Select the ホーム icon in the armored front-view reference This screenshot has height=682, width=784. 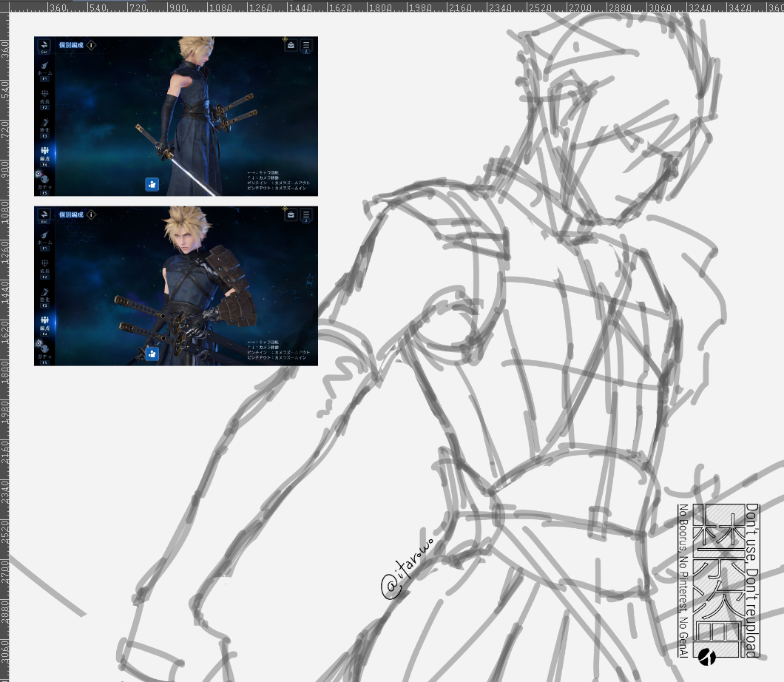pos(44,238)
